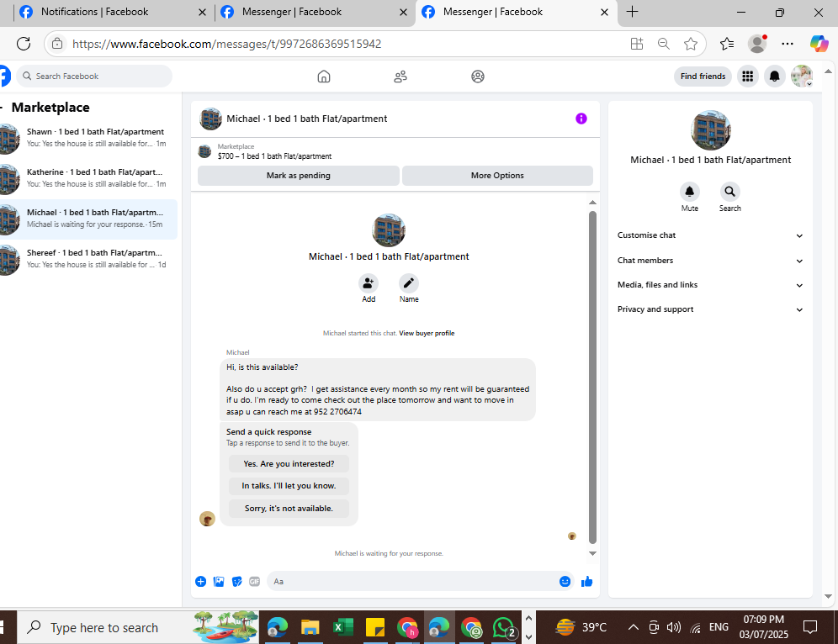Open browser Settings and more (three dots)
838x644 pixels.
(x=788, y=44)
